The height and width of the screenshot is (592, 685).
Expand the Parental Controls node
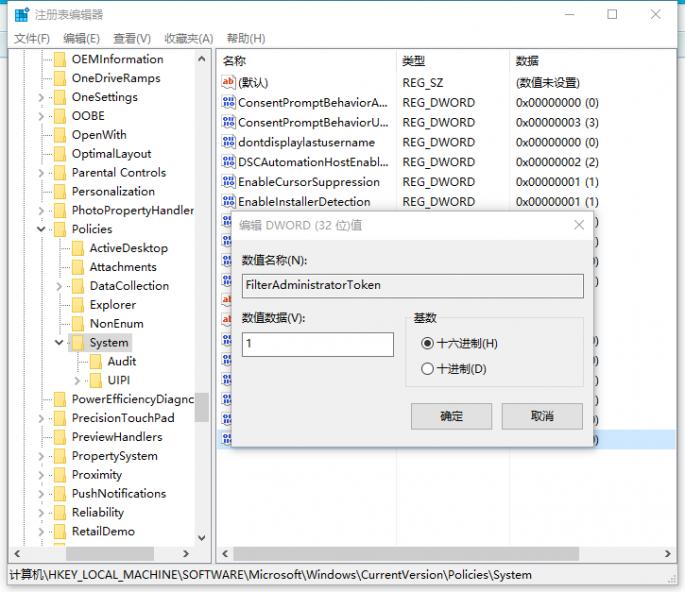[x=41, y=173]
